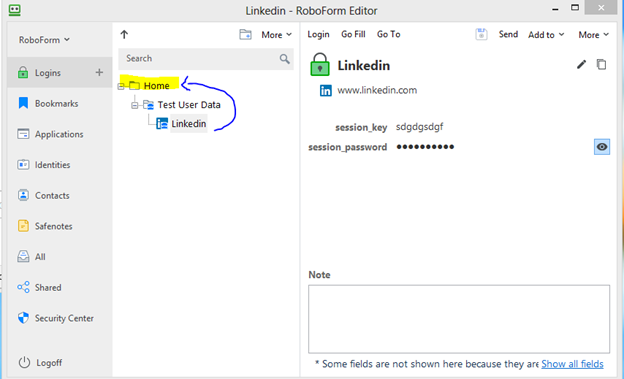Click the Applications window icon
Viewport: 624px width, 379px height.
[x=23, y=134]
